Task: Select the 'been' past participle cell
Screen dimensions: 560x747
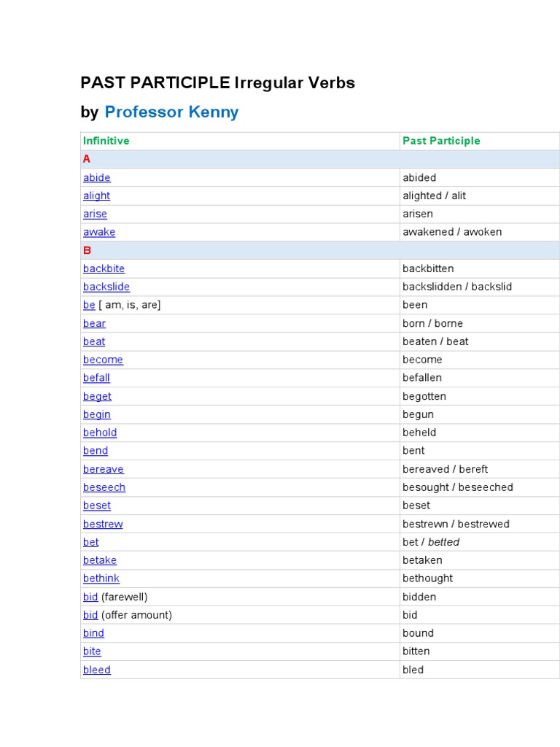Action: pyautogui.click(x=480, y=305)
